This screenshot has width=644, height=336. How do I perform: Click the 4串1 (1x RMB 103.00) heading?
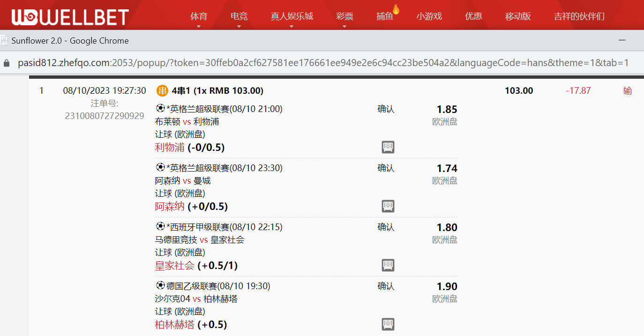click(x=217, y=90)
